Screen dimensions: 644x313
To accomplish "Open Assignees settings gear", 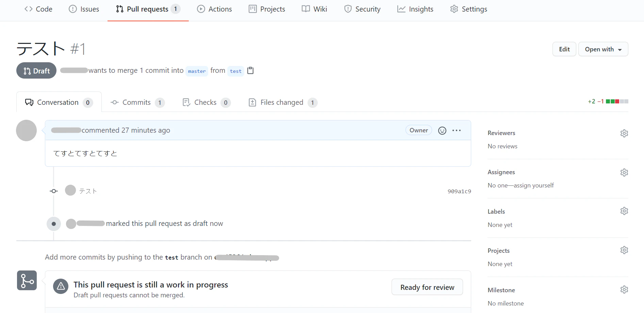I will point(624,172).
